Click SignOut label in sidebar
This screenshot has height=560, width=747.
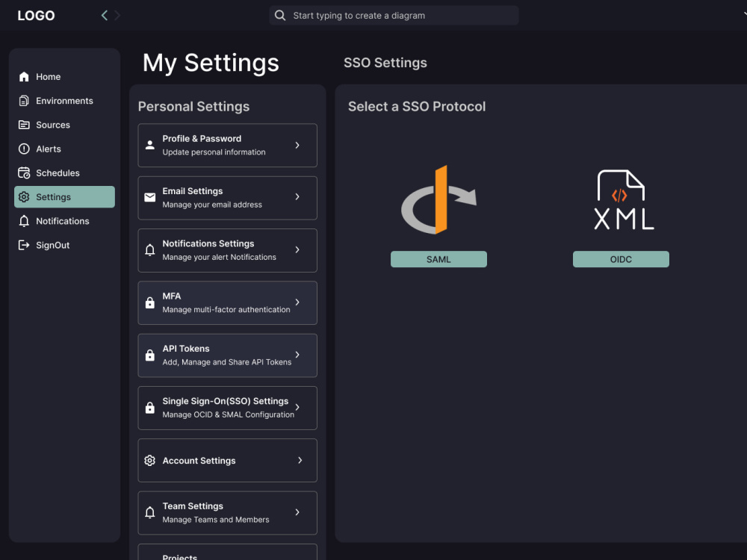[x=53, y=245]
